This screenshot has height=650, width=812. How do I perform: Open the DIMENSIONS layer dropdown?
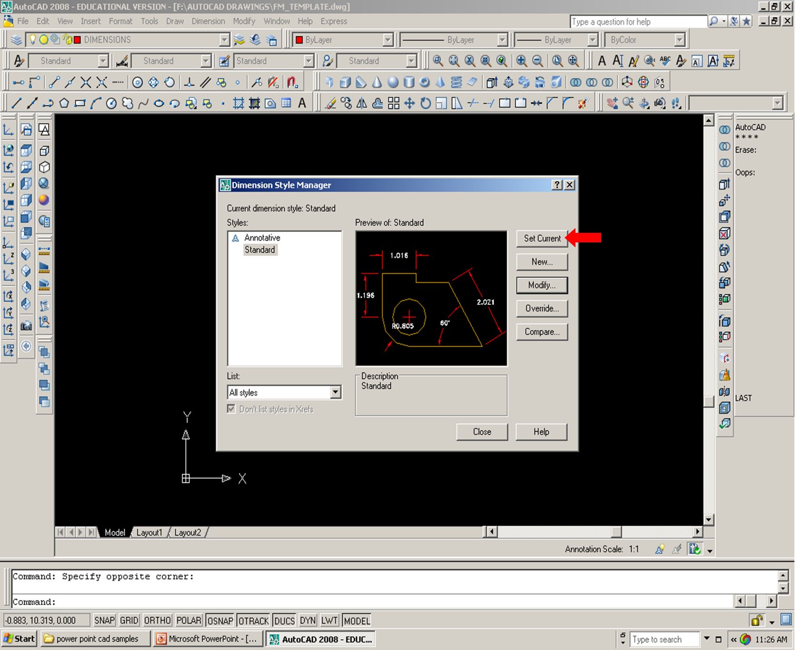[225, 40]
